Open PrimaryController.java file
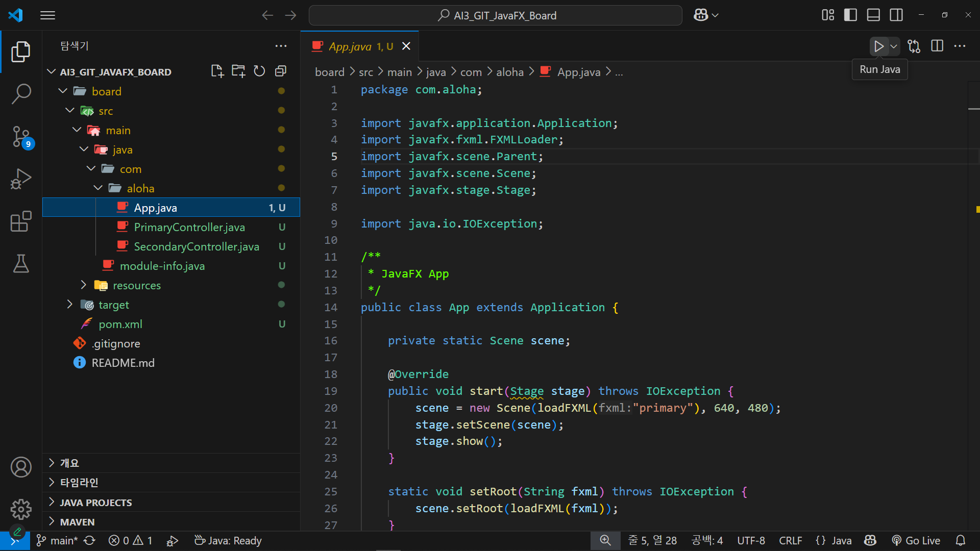980x551 pixels. point(189,227)
